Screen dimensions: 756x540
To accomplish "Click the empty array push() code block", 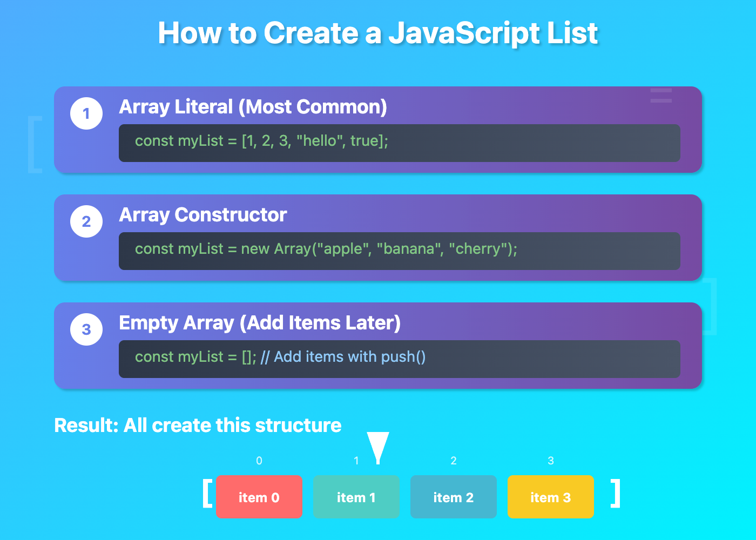I will (400, 359).
